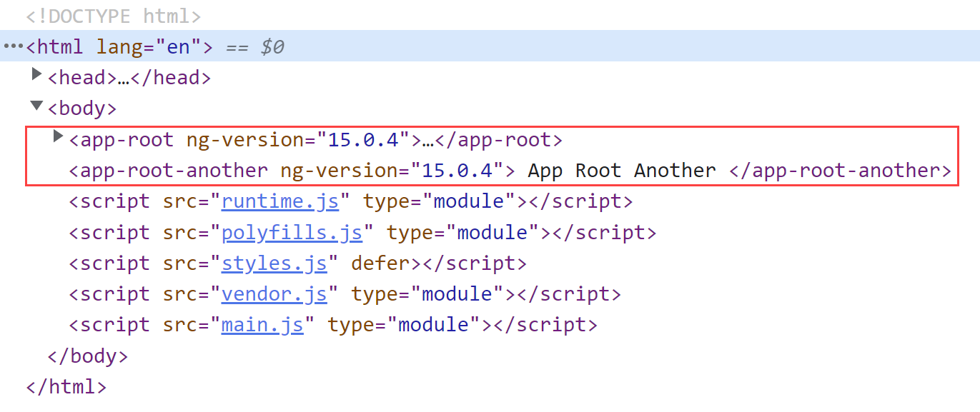This screenshot has height=412, width=980.
Task: Select the app-root-another element row
Action: click(x=510, y=170)
